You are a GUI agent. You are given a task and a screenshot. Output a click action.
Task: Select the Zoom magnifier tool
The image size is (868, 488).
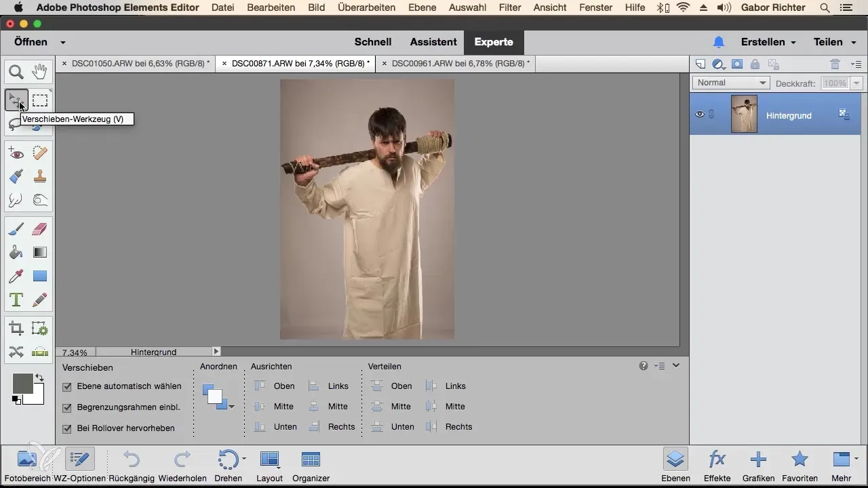point(16,71)
